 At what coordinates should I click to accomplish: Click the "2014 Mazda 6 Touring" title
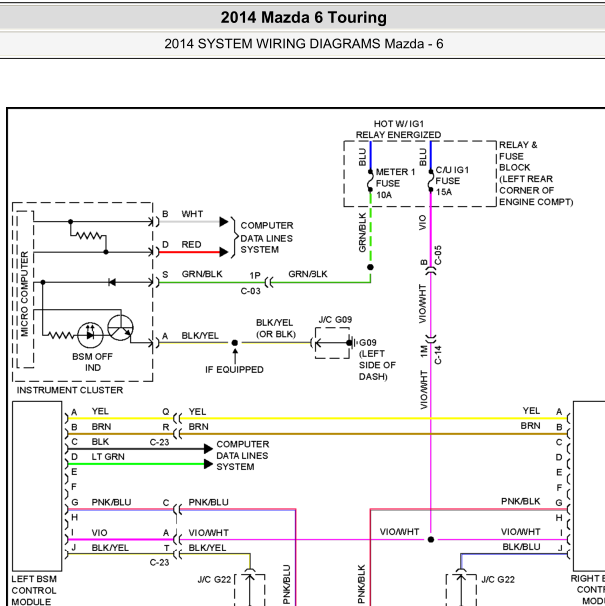click(x=303, y=18)
